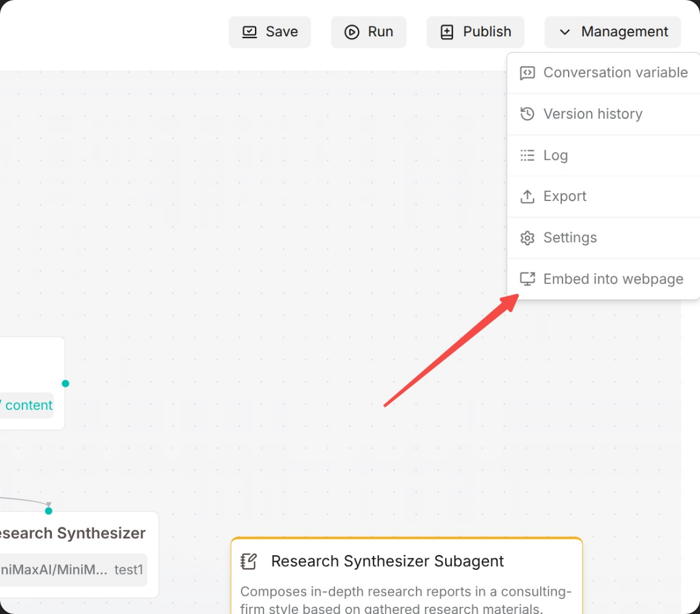Click the Embed into webpage monitor icon
700x614 pixels.
527,279
